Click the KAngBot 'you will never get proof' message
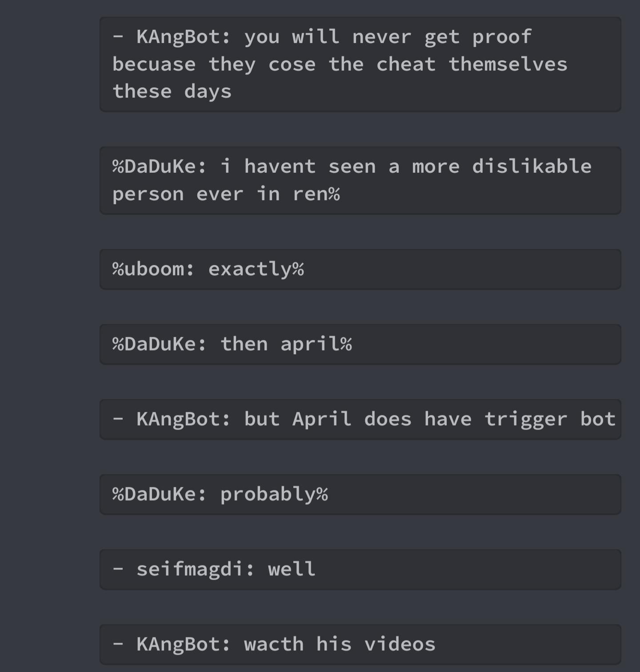 (360, 64)
